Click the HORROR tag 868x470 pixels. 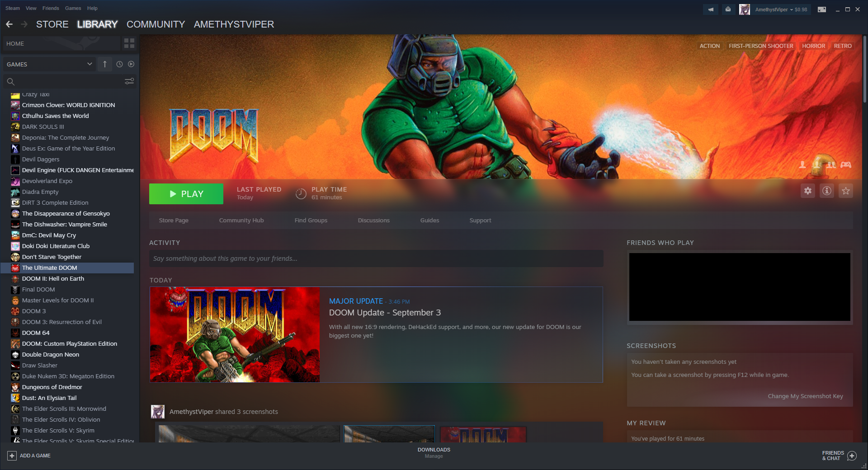coord(814,46)
